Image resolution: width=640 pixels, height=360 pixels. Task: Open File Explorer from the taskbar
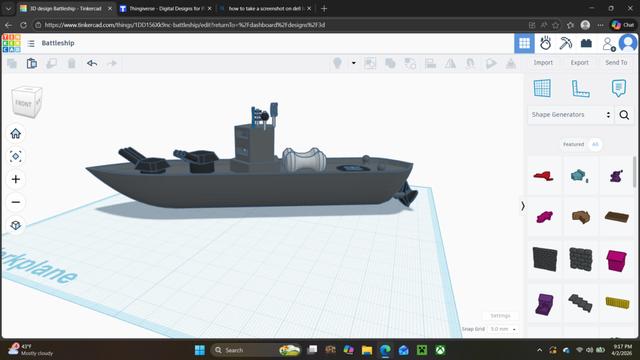click(367, 350)
